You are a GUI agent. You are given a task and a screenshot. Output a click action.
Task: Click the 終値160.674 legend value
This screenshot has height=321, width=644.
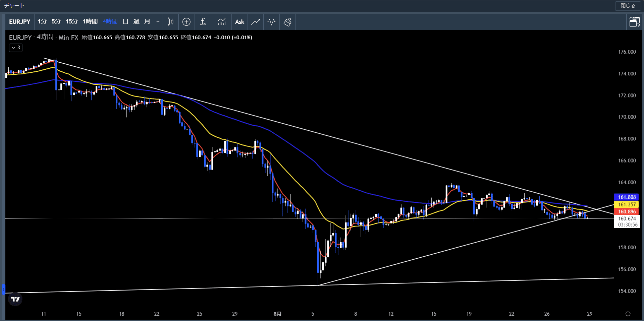point(196,37)
